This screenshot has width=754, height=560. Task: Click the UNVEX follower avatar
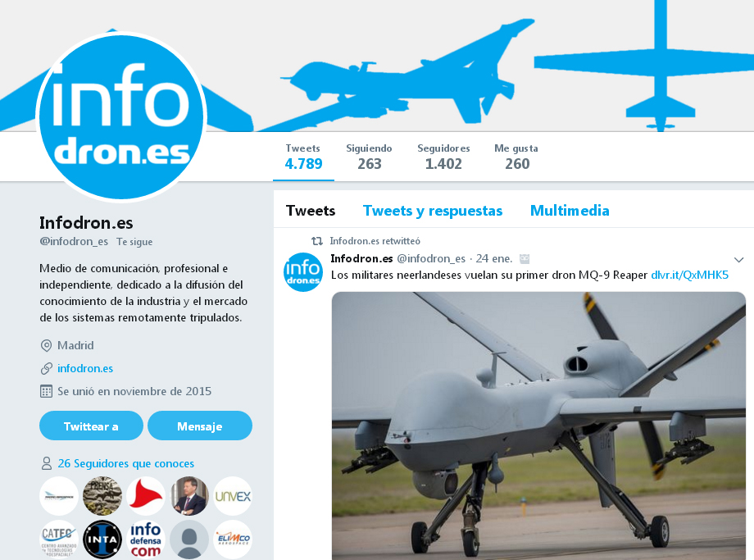pyautogui.click(x=233, y=496)
